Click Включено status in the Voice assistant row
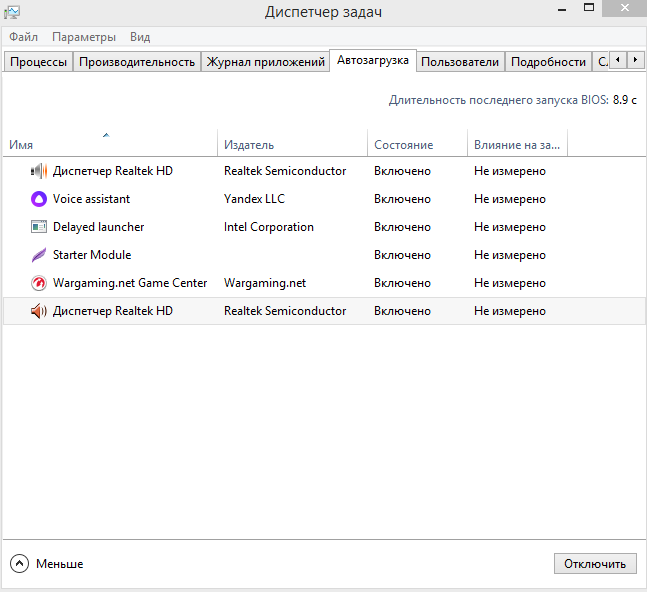Image resolution: width=647 pixels, height=592 pixels. click(402, 199)
